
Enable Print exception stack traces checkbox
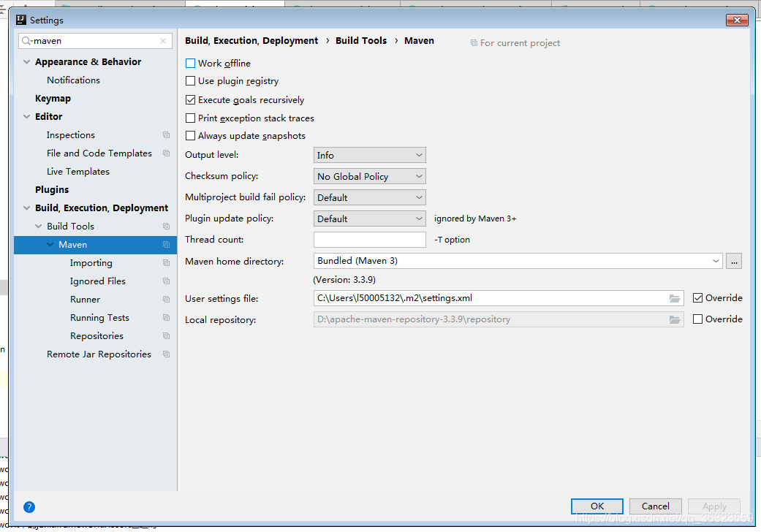click(x=191, y=118)
